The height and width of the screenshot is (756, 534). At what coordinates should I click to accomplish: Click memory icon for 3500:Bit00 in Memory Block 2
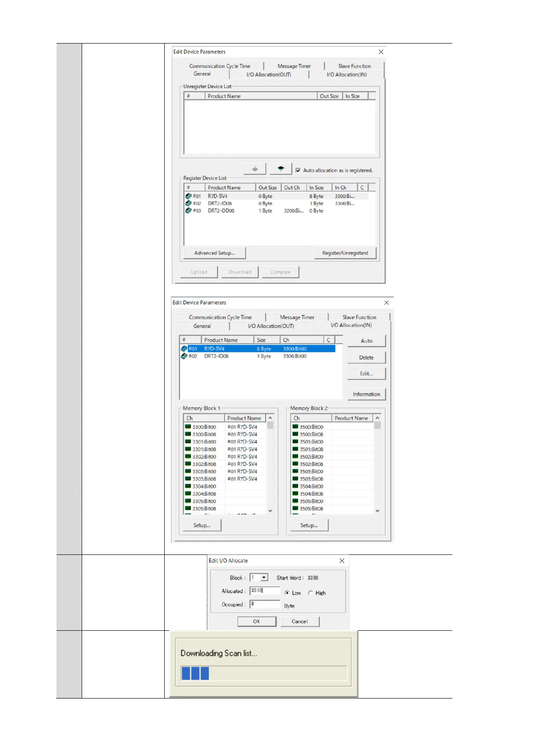click(x=295, y=427)
